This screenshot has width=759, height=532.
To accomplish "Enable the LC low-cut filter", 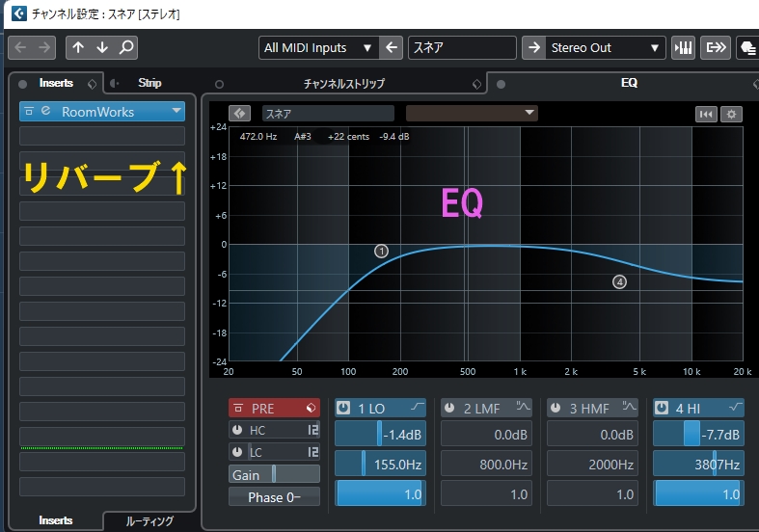I will (x=237, y=452).
